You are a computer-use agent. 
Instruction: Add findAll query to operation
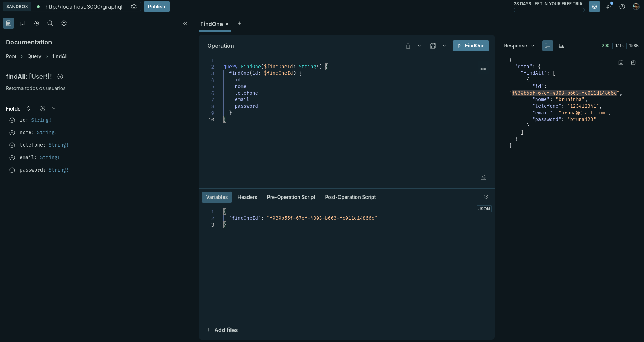click(x=60, y=77)
